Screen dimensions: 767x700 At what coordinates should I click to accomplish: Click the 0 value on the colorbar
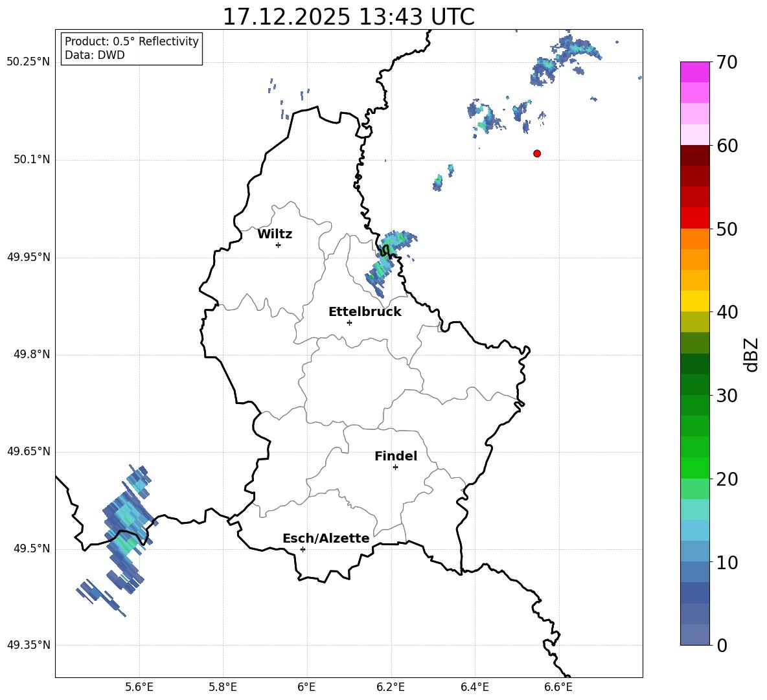pyautogui.click(x=722, y=645)
